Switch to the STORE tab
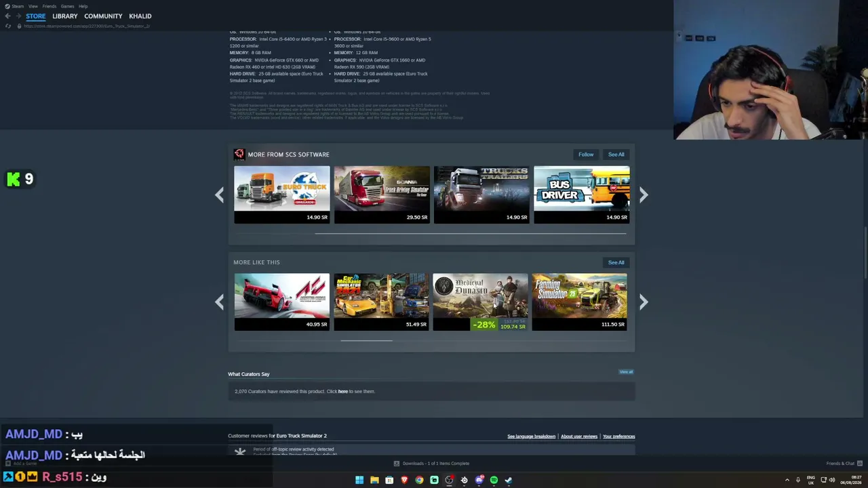The height and width of the screenshot is (488, 868). [36, 16]
